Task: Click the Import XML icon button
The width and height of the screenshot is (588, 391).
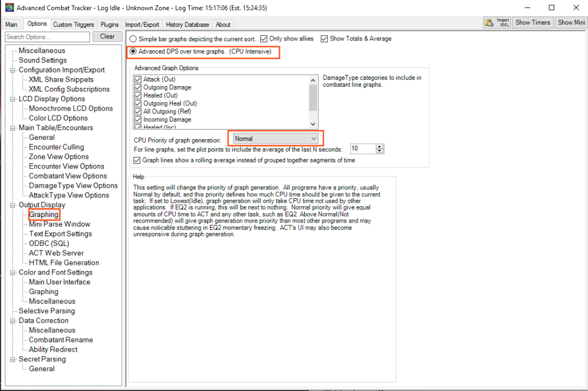Action: (497, 23)
